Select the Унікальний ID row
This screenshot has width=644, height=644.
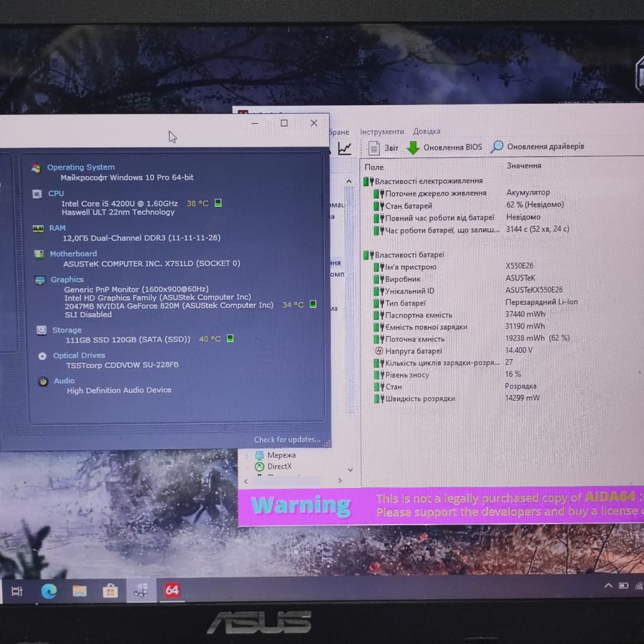point(468,291)
